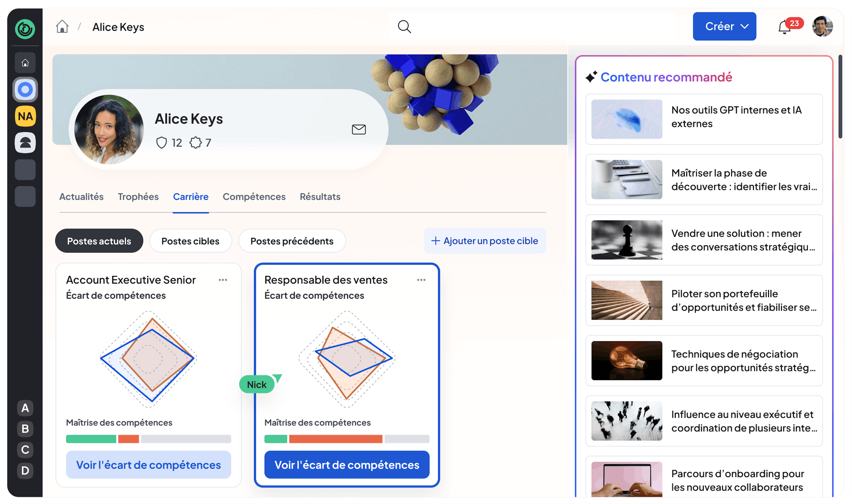852x504 pixels.
Task: Open the Trophées tab
Action: [138, 197]
